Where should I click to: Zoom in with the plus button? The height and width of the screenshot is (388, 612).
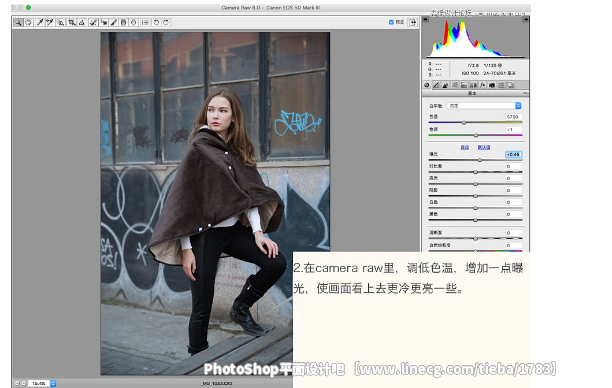point(23,384)
